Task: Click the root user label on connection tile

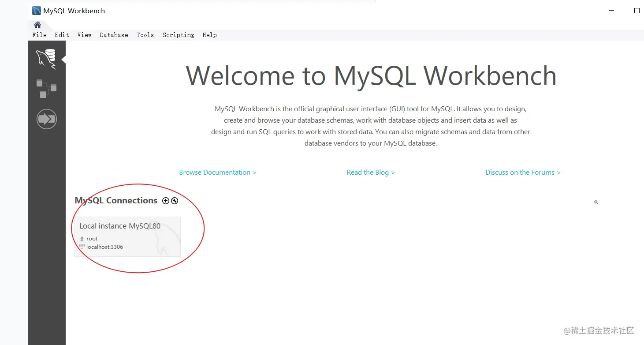Action: click(92, 239)
